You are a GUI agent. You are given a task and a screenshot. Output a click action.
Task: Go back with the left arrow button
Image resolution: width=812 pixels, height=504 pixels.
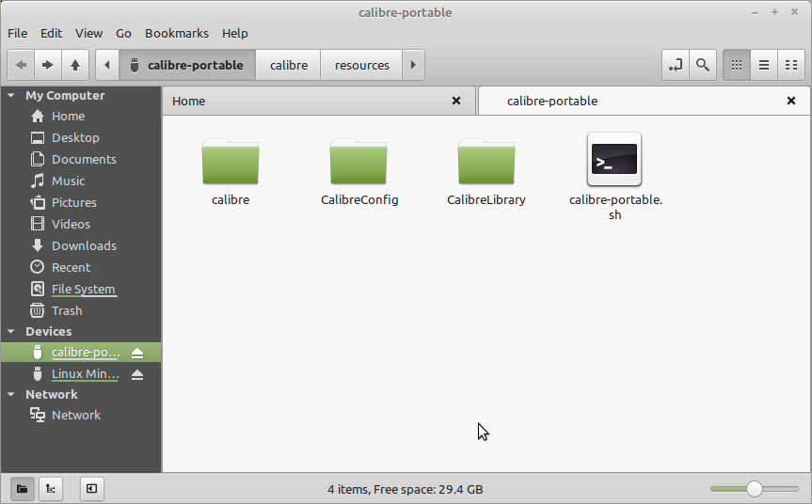[x=21, y=65]
